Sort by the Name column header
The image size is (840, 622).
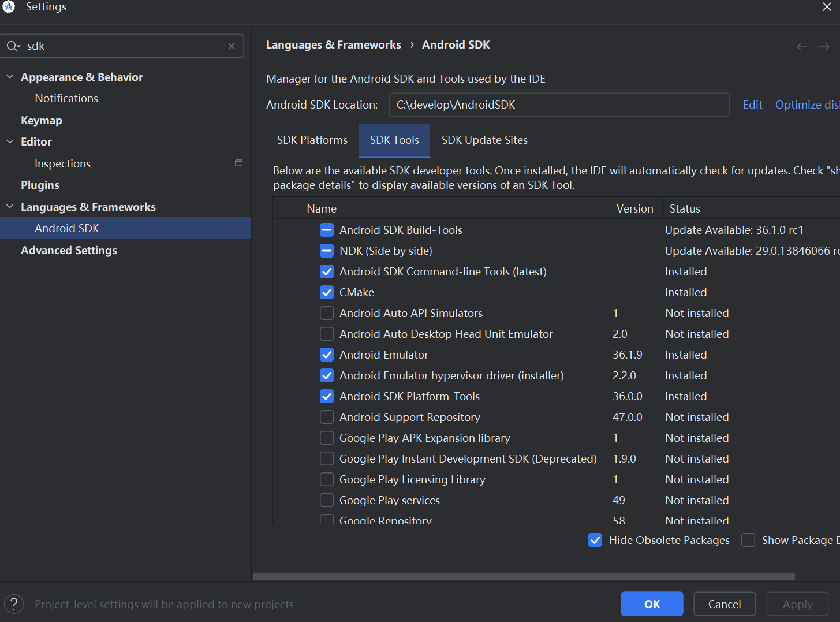point(454,208)
